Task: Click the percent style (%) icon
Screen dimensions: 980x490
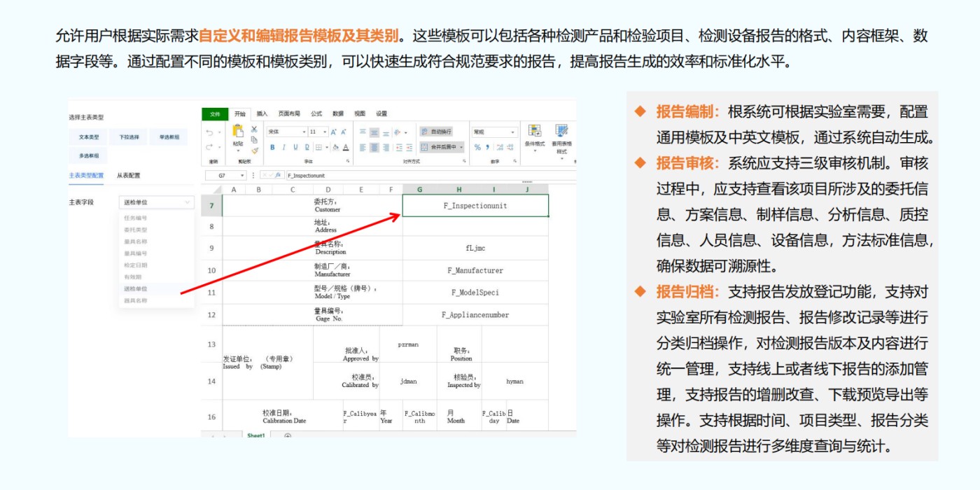Action: click(478, 146)
